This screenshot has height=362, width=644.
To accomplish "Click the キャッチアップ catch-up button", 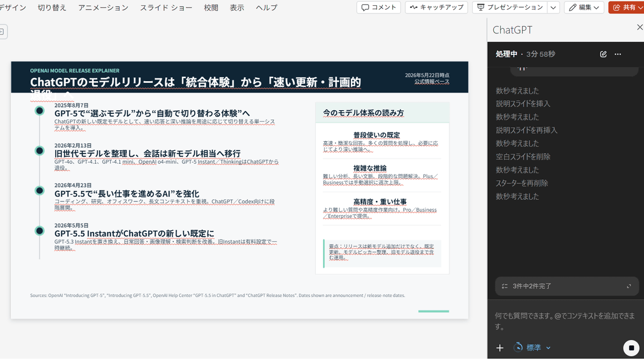I will tap(436, 8).
